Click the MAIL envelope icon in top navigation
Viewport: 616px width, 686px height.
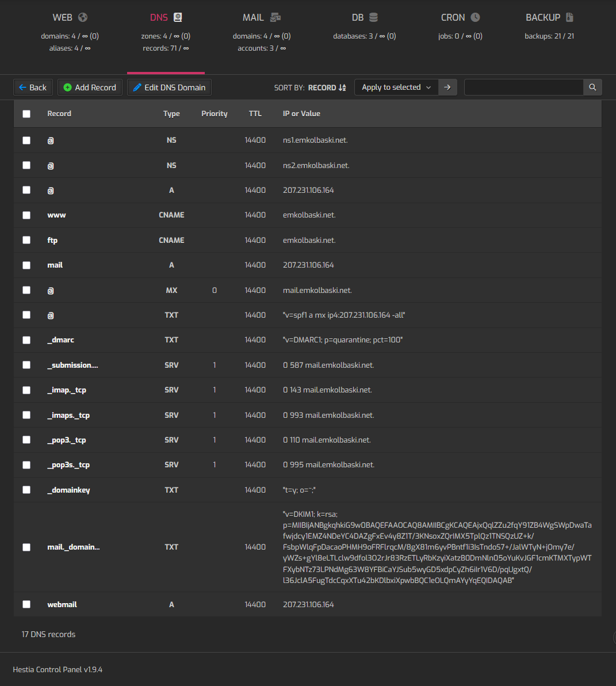pos(276,17)
